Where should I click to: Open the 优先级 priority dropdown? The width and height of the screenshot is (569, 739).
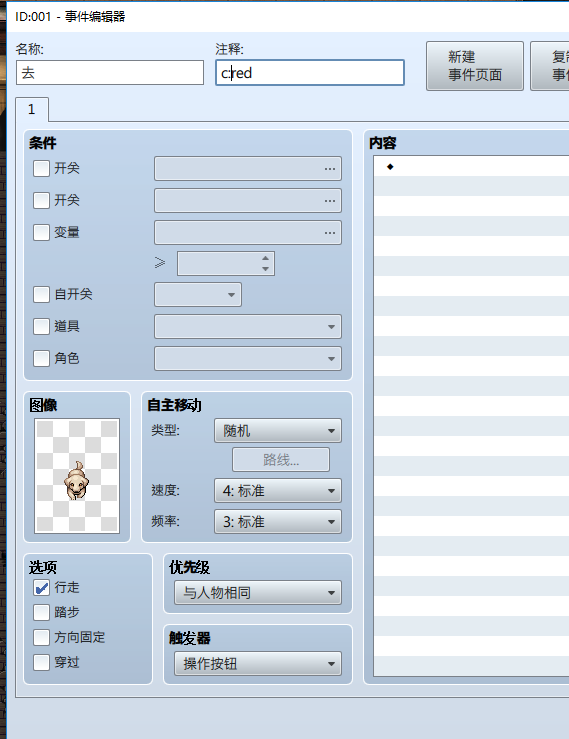coord(258,592)
